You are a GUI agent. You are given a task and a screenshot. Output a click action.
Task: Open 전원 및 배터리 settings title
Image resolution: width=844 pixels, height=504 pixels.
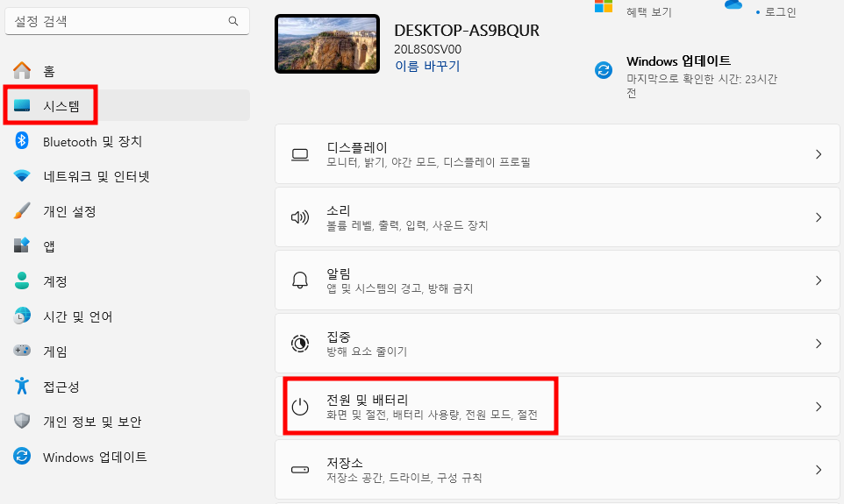[367, 400]
